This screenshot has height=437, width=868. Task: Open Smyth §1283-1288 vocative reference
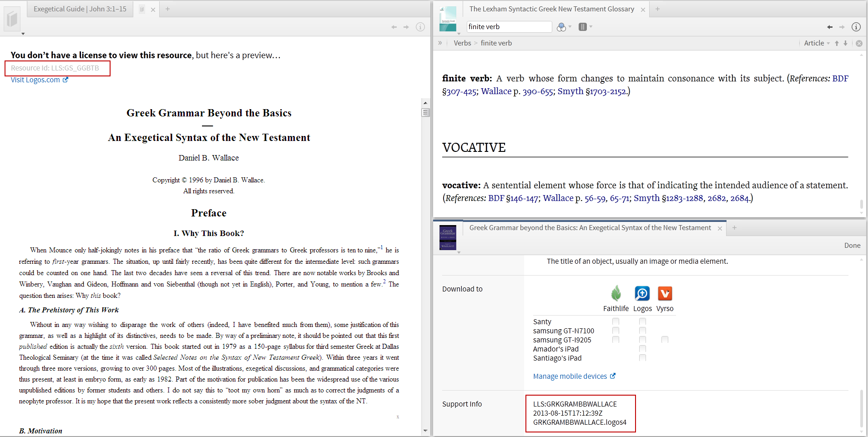(x=668, y=198)
